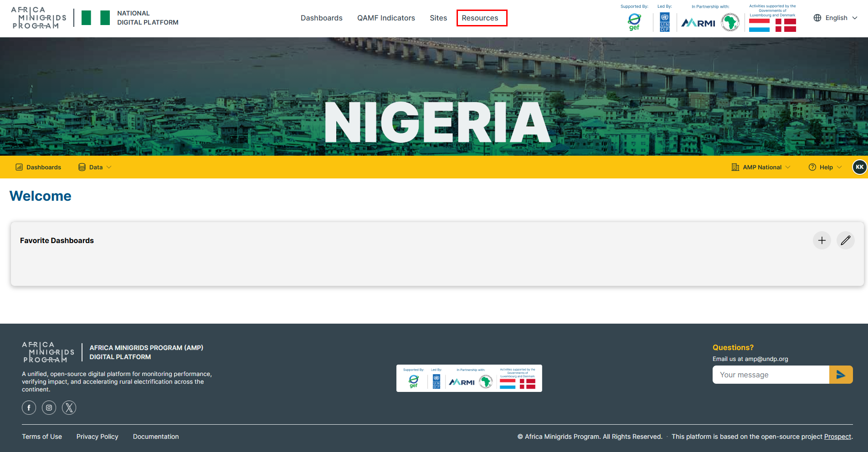
Task: Click the UNDP logo in header
Action: (665, 22)
